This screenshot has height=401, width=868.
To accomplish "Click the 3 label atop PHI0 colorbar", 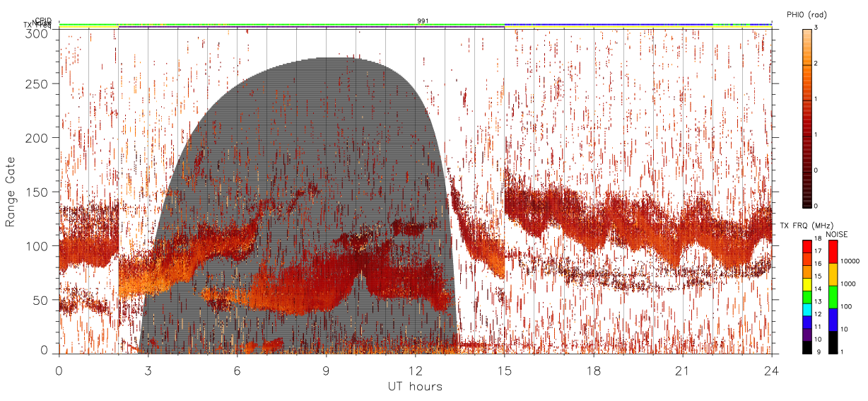I will (815, 27).
